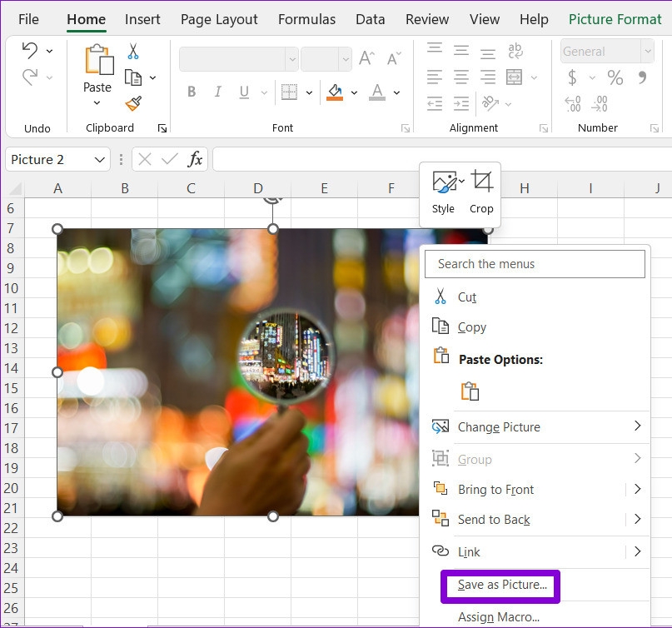
Task: Choose Copy from the context menu
Action: point(535,326)
